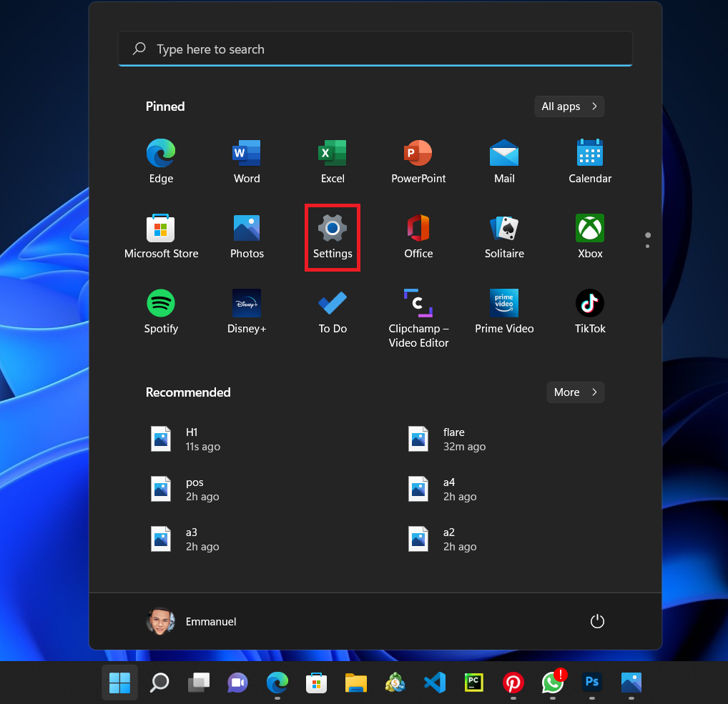Click the Type here to search field
Image resolution: width=728 pixels, height=704 pixels.
375,49
